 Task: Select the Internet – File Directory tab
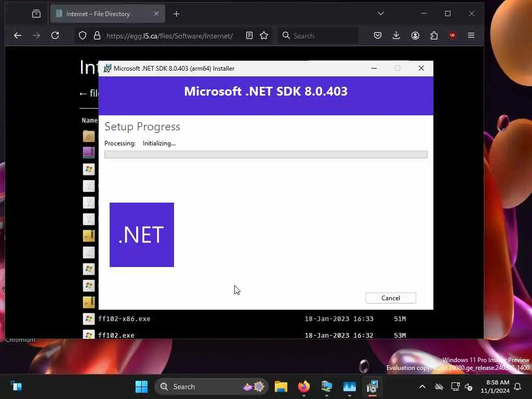(108, 14)
